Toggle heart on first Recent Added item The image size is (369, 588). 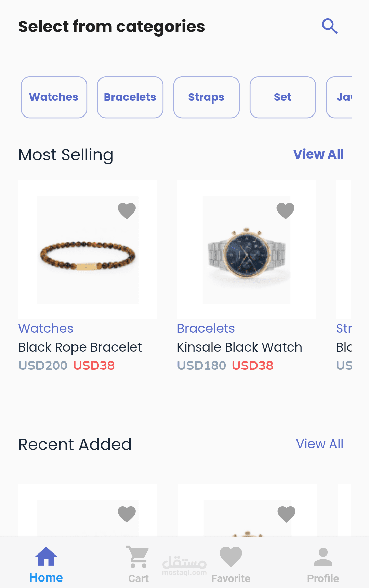pyautogui.click(x=127, y=514)
